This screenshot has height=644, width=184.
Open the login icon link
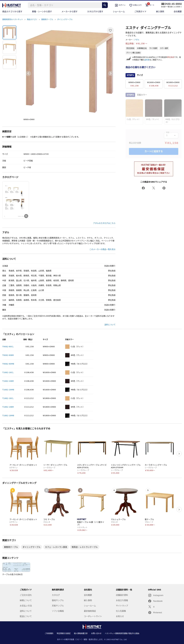click(120, 5)
